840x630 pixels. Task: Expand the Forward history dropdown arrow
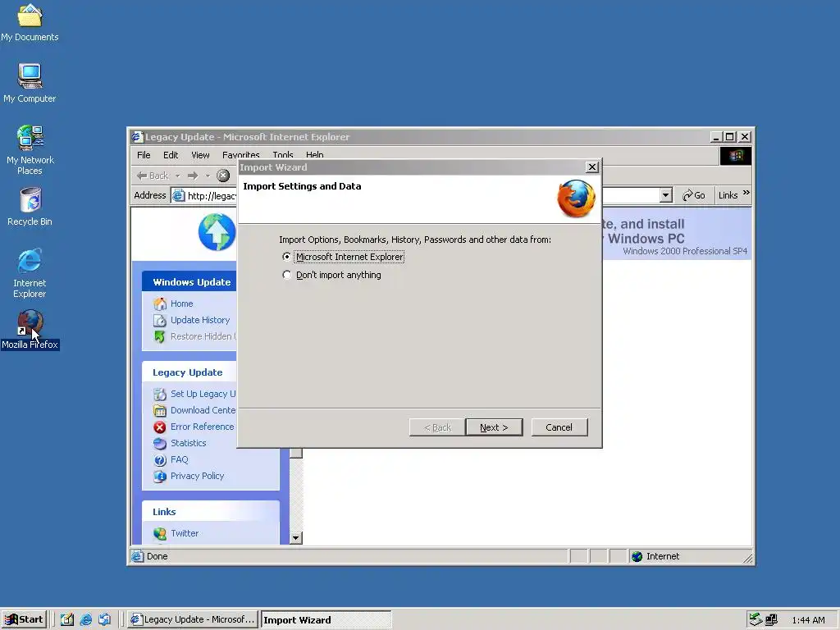click(x=208, y=176)
